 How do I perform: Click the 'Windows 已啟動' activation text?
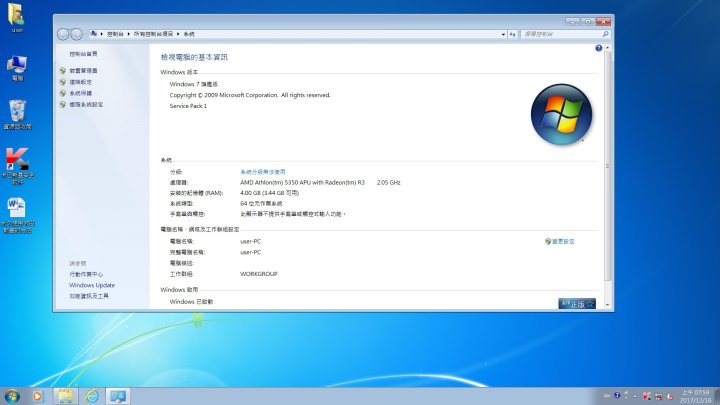(x=191, y=302)
